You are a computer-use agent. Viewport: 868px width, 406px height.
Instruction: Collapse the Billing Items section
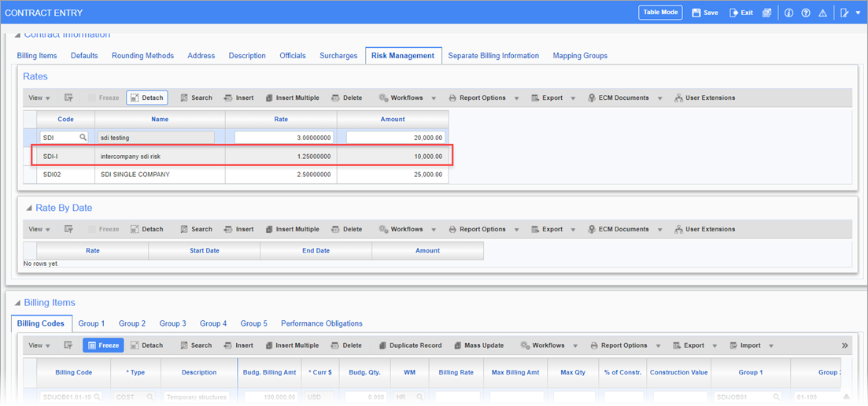click(18, 303)
